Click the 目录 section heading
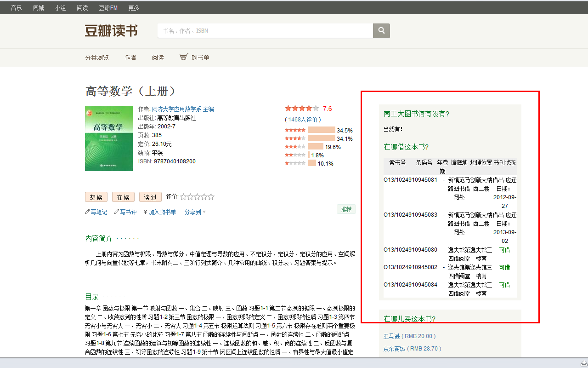 [92, 297]
